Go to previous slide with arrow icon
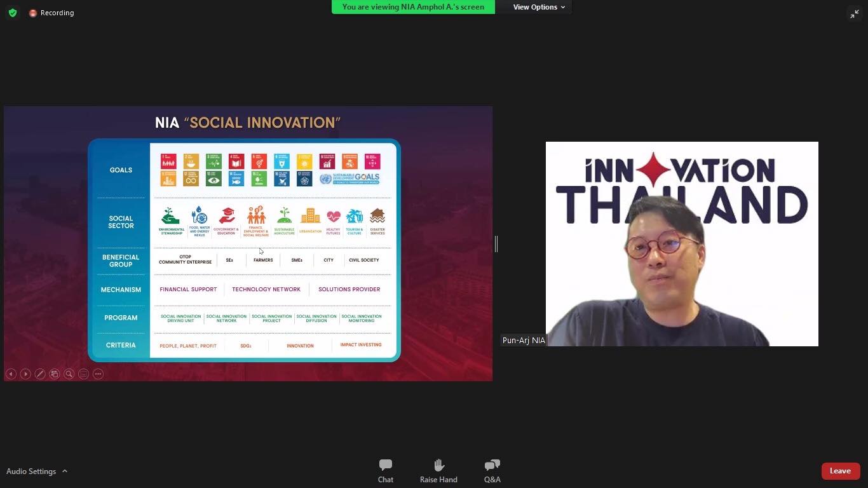 coord(11,374)
